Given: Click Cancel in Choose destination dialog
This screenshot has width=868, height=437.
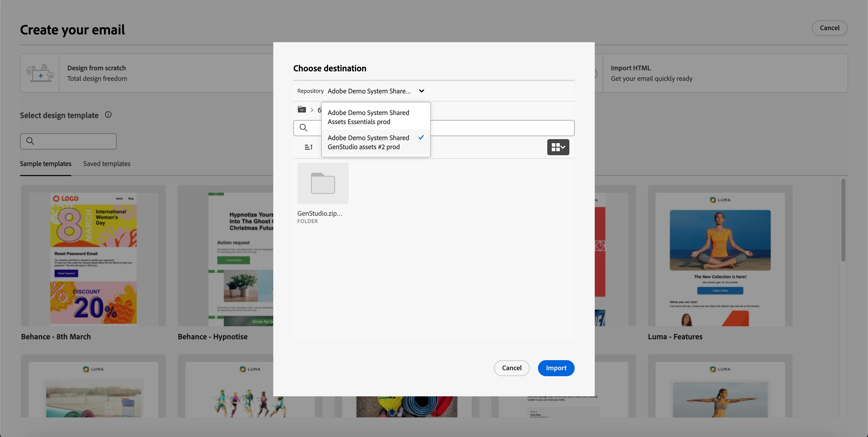Looking at the screenshot, I should click(x=512, y=368).
